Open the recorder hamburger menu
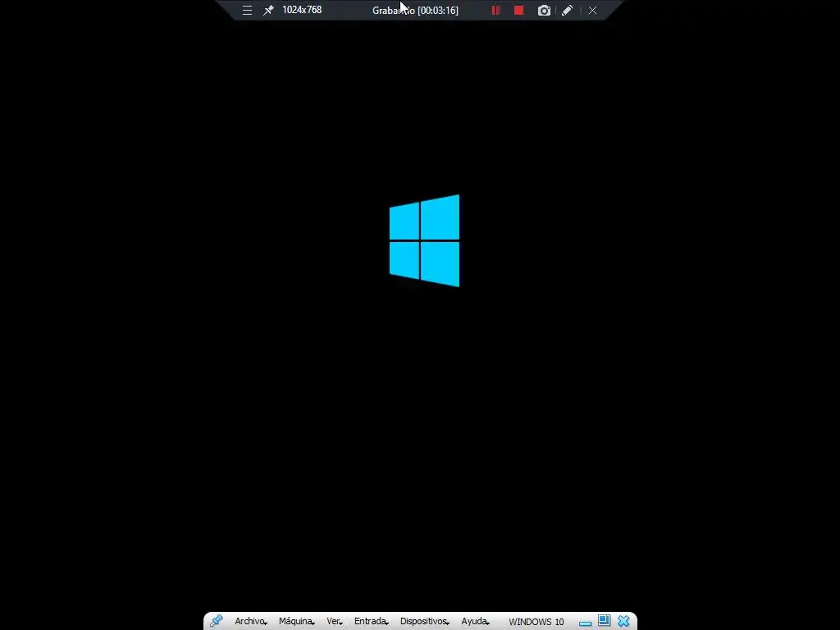The width and height of the screenshot is (840, 630). (x=247, y=10)
